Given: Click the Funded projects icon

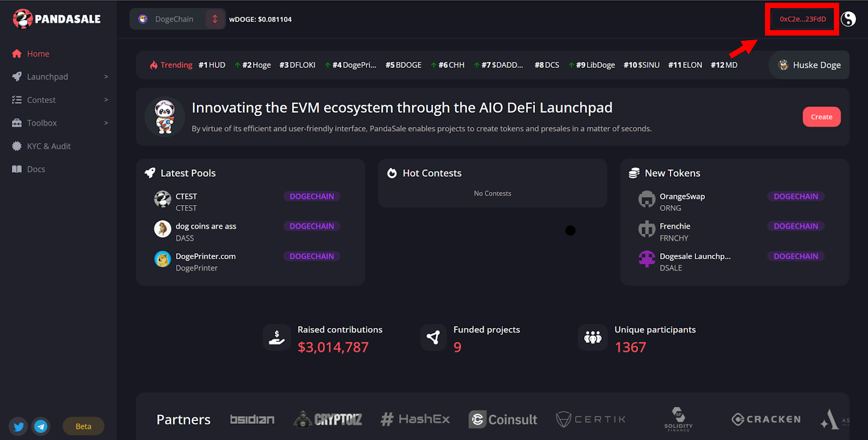Looking at the screenshot, I should 433,337.
